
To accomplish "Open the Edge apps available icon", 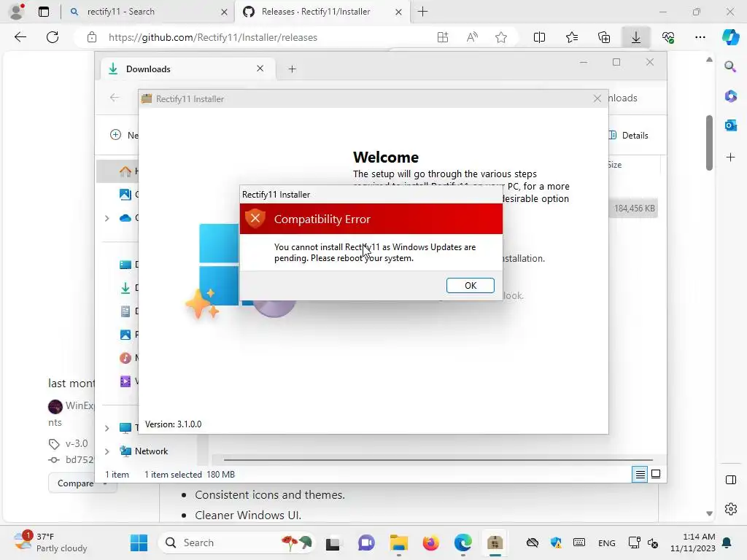I will (x=443, y=37).
